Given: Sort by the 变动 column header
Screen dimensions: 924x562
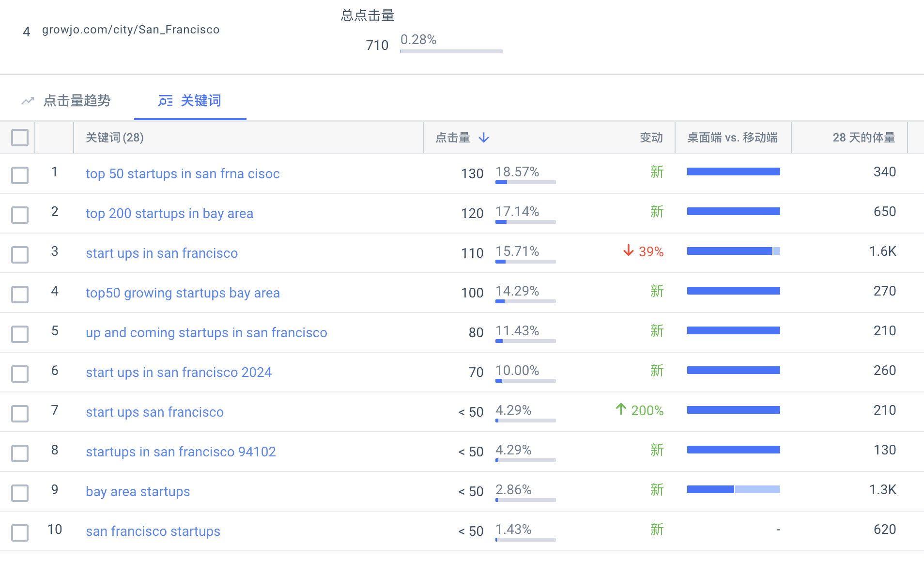Looking at the screenshot, I should pyautogui.click(x=651, y=138).
